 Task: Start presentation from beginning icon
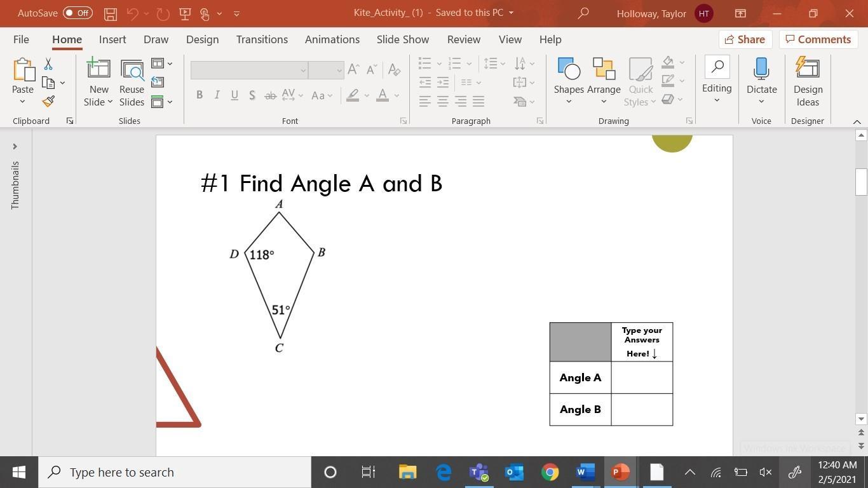[x=185, y=13]
